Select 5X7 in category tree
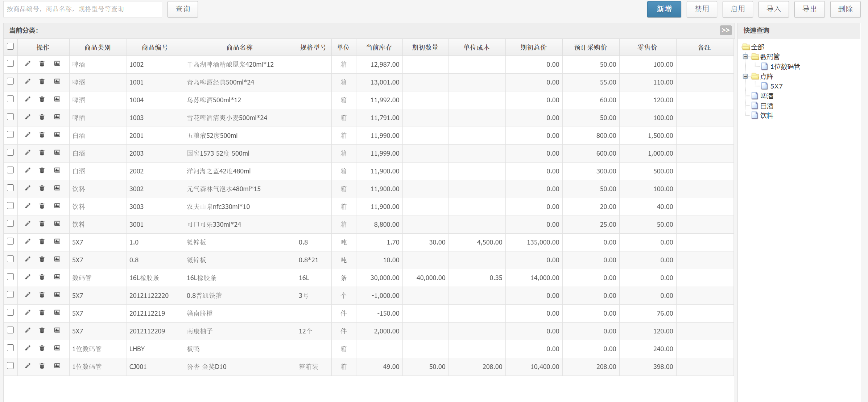This screenshot has width=868, height=402. pyautogui.click(x=776, y=86)
